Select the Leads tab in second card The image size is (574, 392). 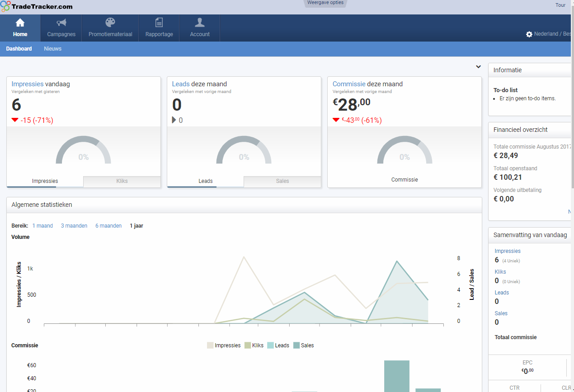click(x=206, y=181)
